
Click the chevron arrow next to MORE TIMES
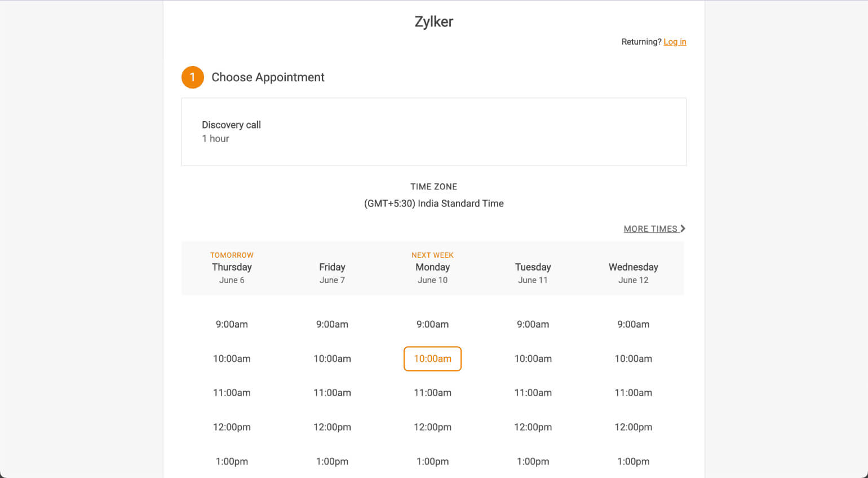pos(683,228)
